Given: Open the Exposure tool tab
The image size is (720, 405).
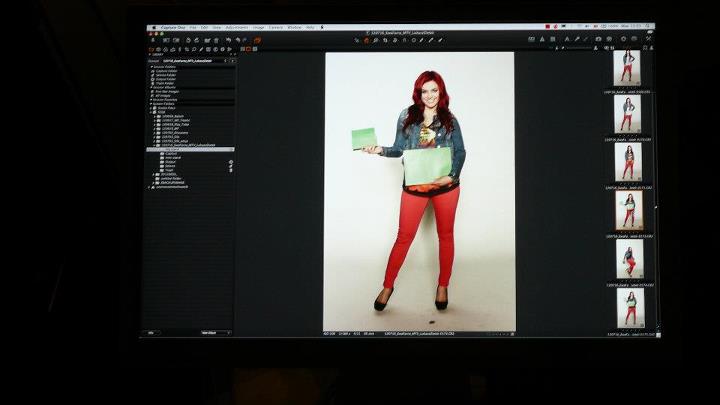Looking at the screenshot, I should [x=173, y=49].
